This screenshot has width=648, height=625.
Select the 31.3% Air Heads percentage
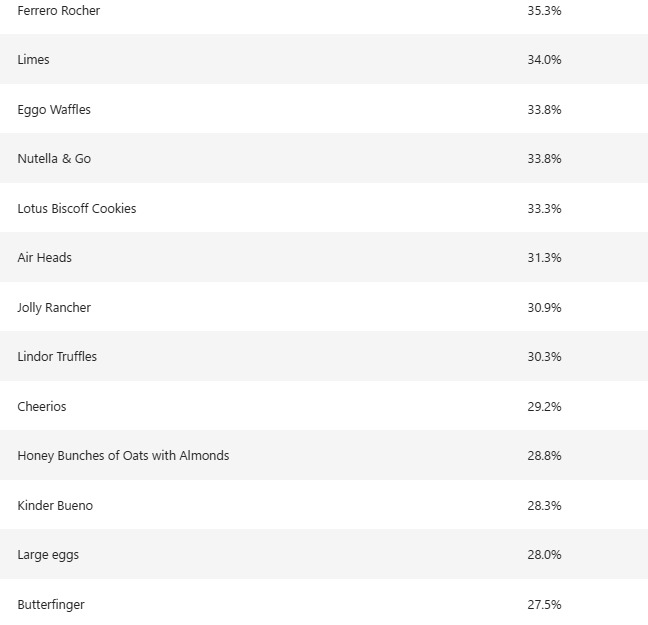(x=544, y=258)
